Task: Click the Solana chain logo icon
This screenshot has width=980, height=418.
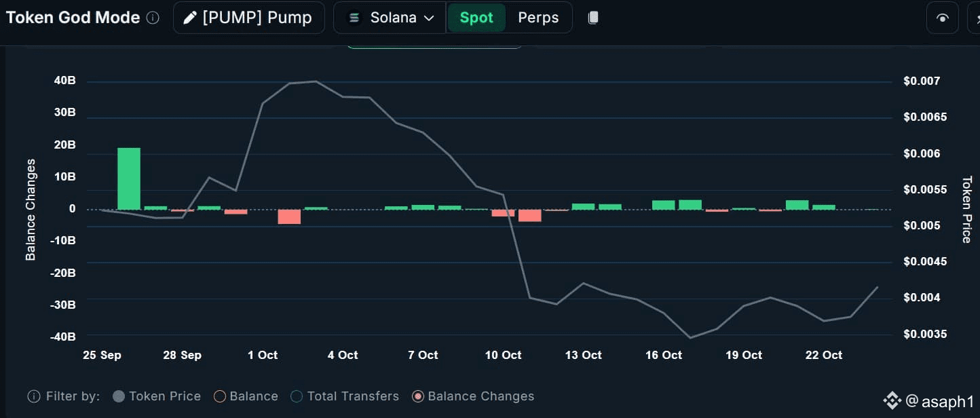Action: pos(354,18)
